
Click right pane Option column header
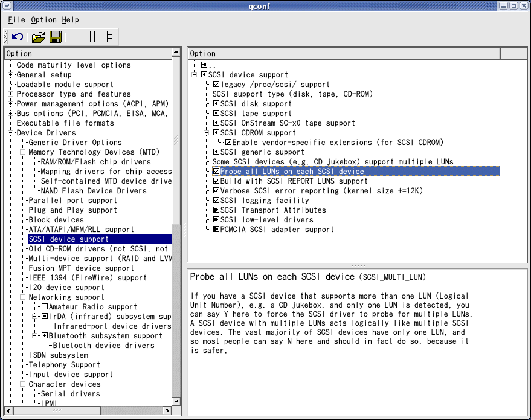click(x=344, y=54)
